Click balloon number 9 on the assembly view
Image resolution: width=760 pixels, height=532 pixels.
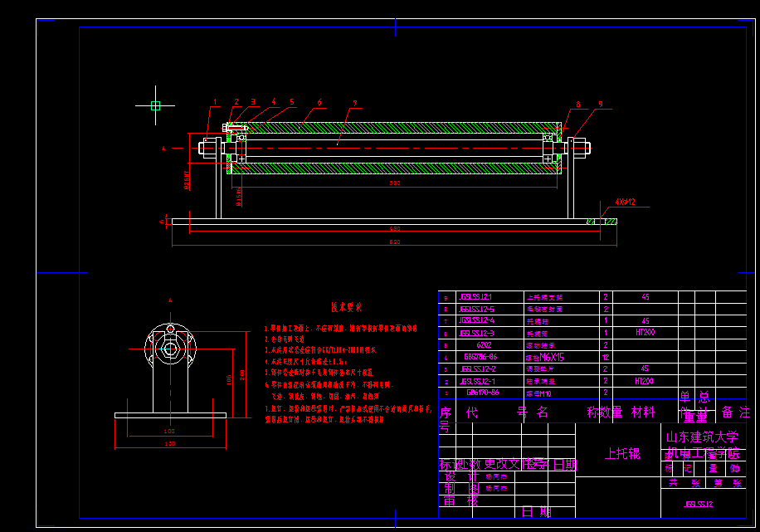click(601, 104)
